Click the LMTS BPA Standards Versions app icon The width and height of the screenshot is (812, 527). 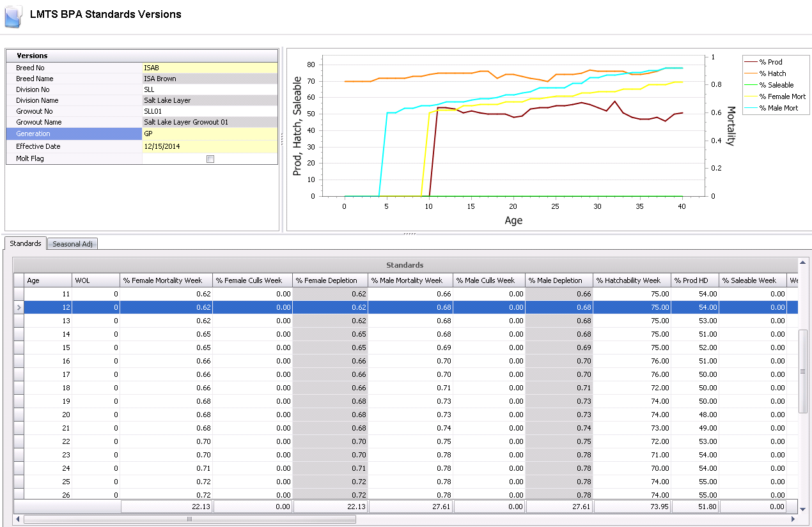pos(13,15)
